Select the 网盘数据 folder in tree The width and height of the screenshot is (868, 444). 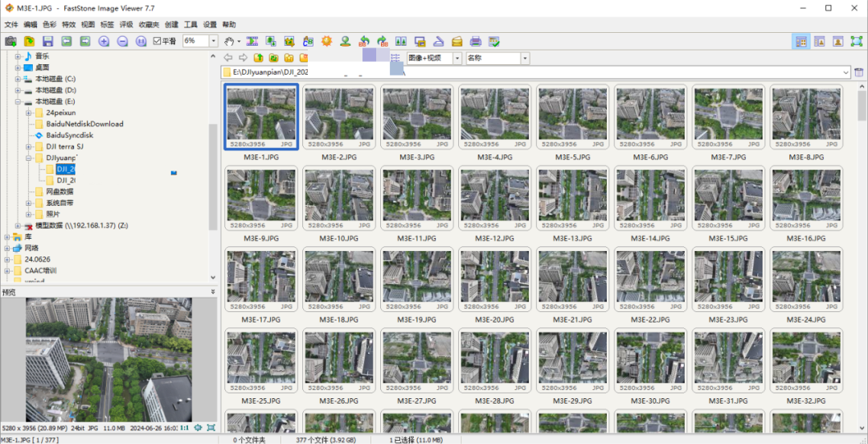59,191
